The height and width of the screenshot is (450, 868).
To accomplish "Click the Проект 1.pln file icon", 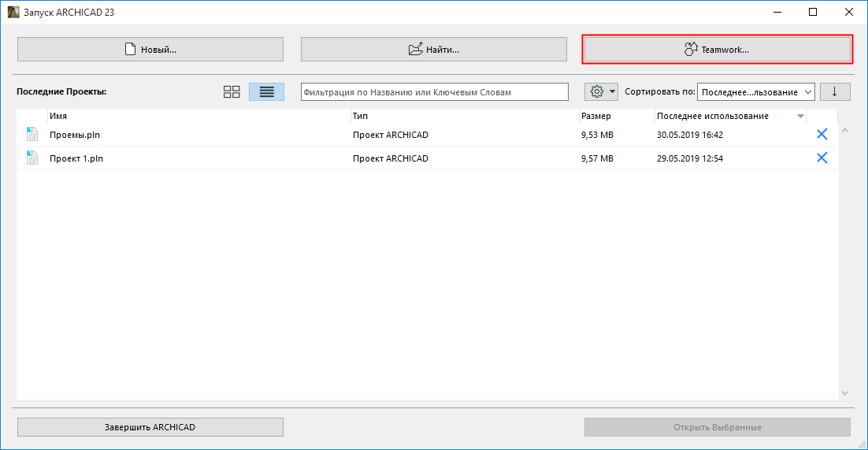I will click(x=32, y=158).
